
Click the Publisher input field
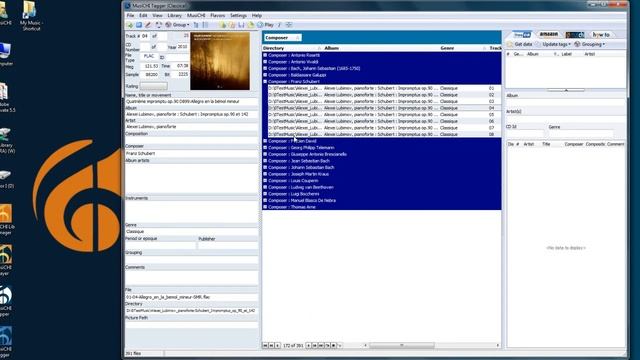[x=228, y=245]
